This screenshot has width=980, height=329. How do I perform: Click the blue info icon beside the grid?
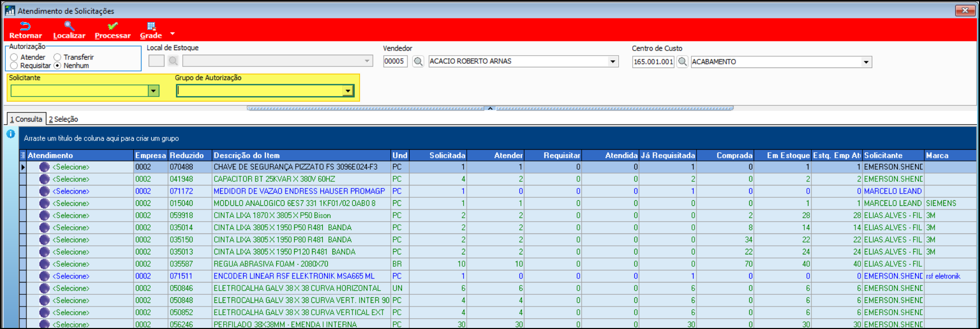(x=11, y=134)
